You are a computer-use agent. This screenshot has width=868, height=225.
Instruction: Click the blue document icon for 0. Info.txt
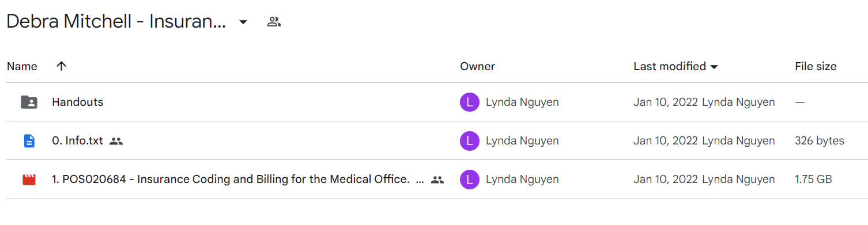[x=29, y=141]
